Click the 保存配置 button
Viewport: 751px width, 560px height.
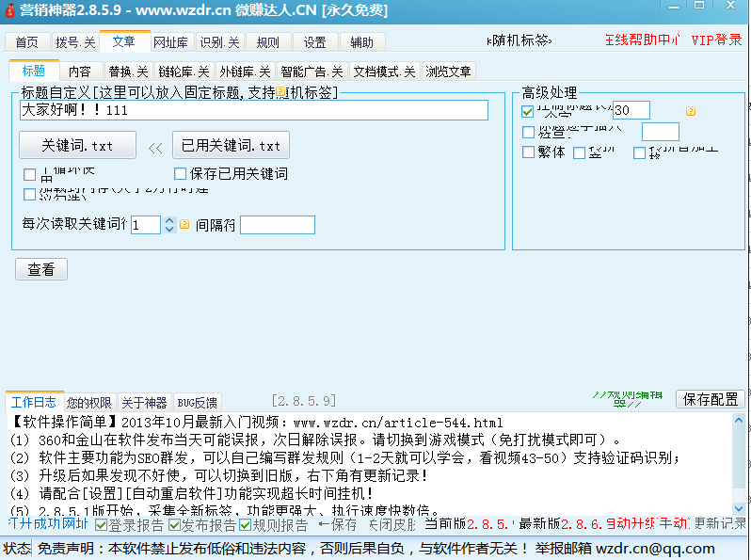point(711,398)
